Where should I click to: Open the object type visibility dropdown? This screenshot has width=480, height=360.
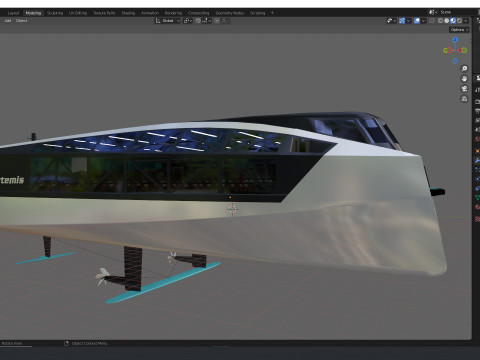(391, 21)
